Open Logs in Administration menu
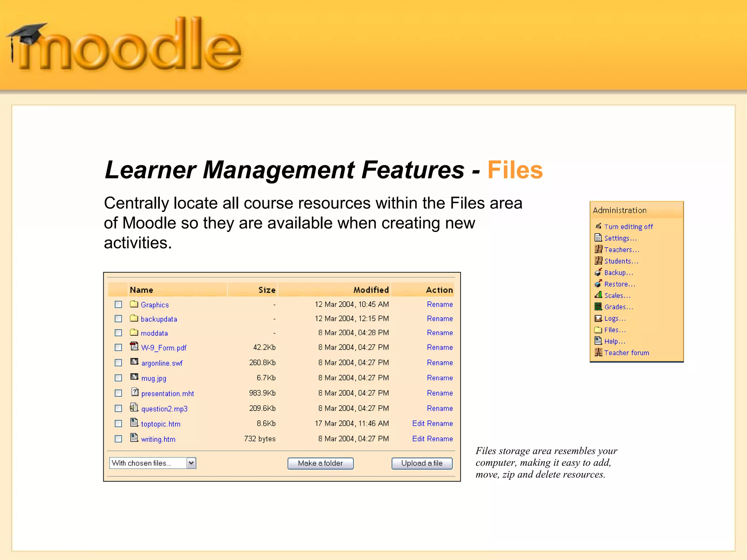 point(615,318)
